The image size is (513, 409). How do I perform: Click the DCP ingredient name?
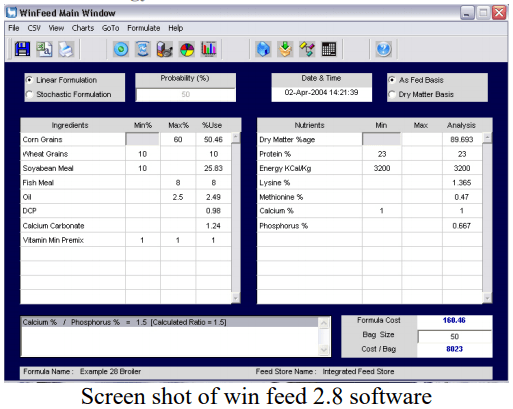29,211
